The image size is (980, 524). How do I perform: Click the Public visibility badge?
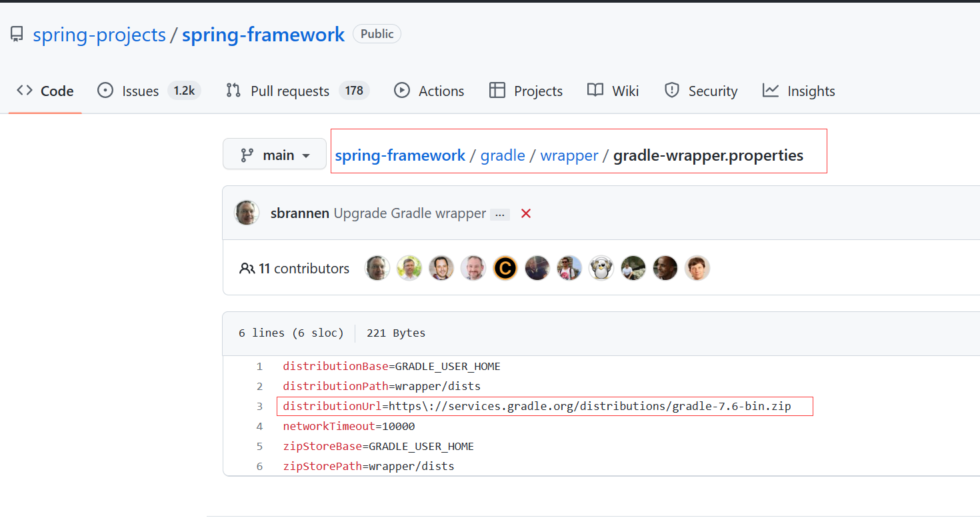click(377, 34)
